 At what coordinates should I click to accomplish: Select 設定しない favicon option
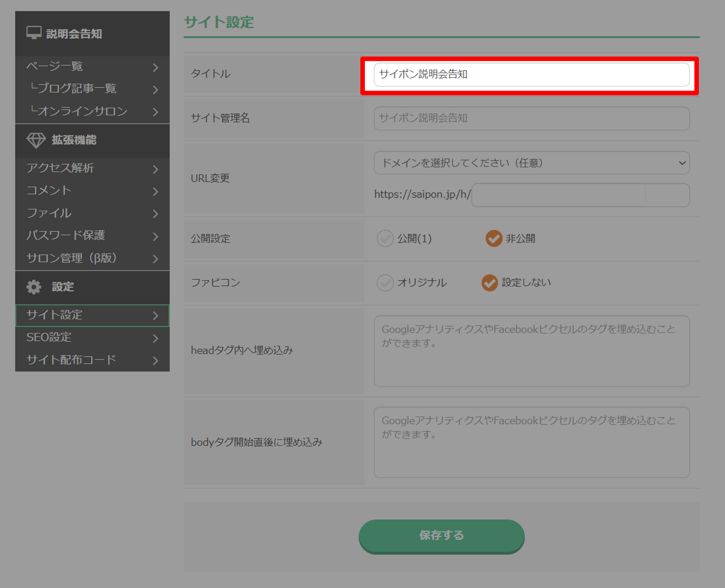(x=490, y=283)
